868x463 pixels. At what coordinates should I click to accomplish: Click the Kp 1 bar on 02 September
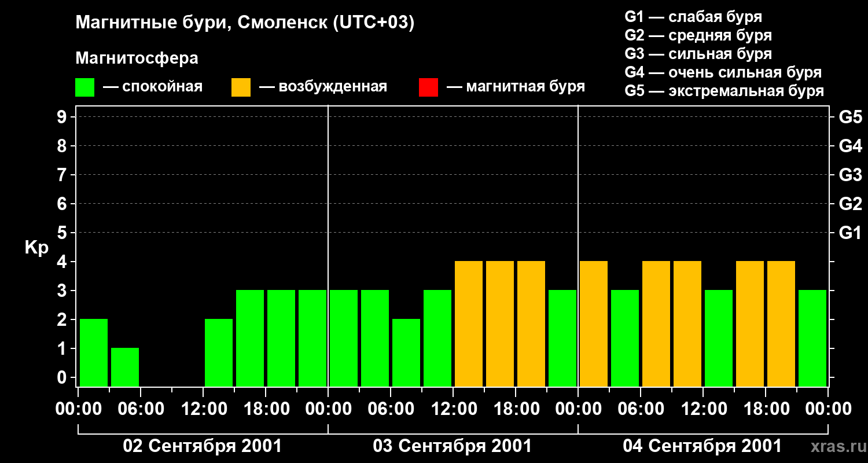pyautogui.click(x=125, y=367)
